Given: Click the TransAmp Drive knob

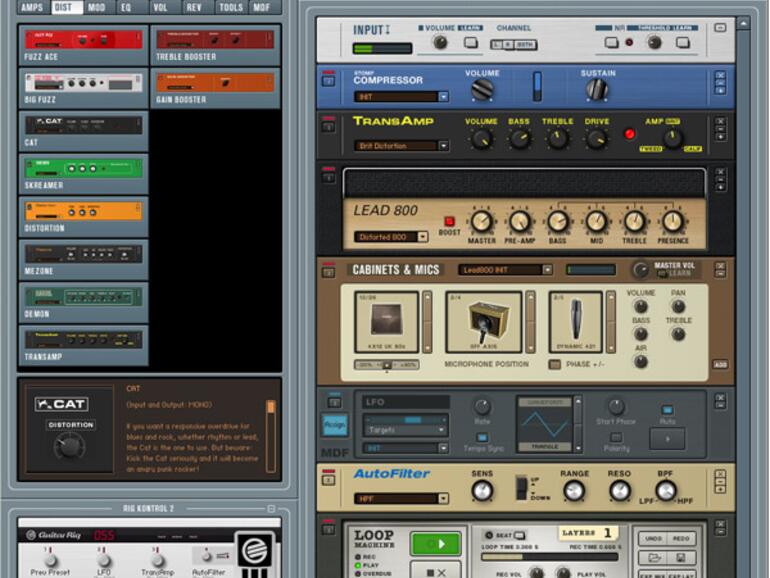Looking at the screenshot, I should (x=596, y=139).
